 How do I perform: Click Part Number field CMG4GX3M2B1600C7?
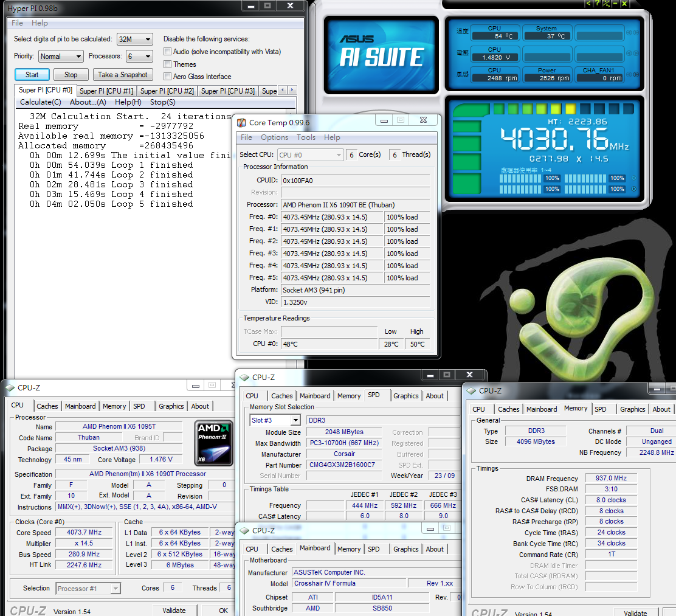click(x=344, y=465)
